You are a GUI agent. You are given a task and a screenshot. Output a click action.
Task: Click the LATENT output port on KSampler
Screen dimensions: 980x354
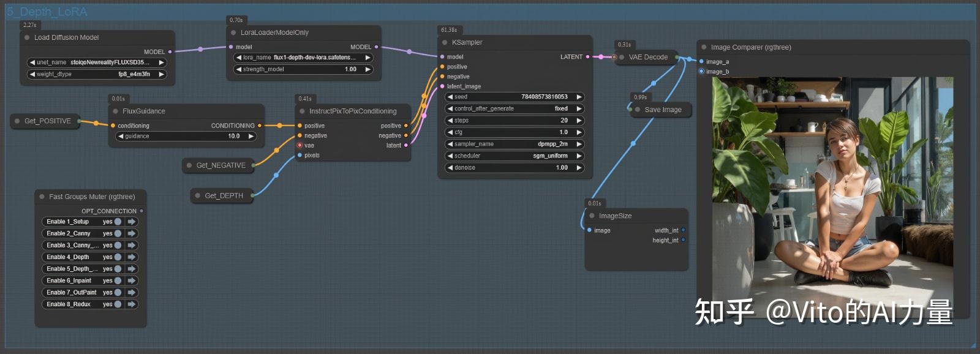pos(587,57)
